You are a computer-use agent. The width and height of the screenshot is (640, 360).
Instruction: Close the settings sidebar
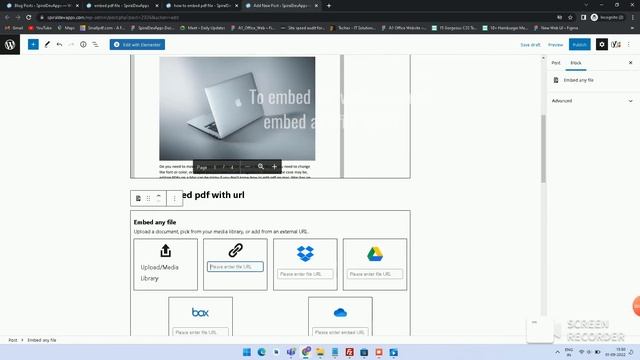point(631,63)
